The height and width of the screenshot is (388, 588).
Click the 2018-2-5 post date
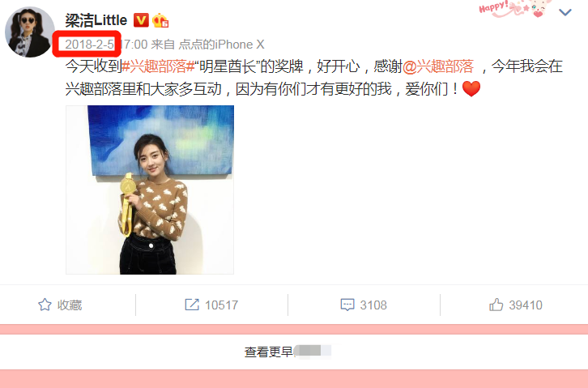[x=89, y=45]
